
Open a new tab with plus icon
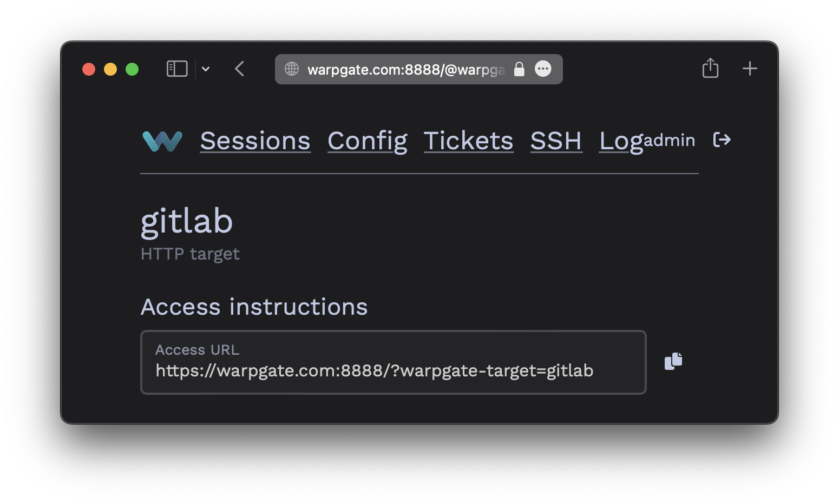[750, 69]
